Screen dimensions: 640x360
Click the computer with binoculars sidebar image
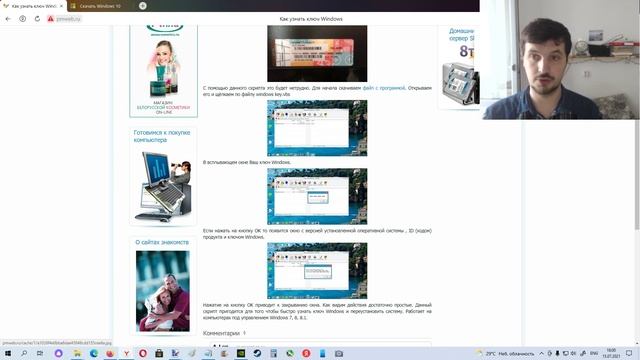click(162, 186)
